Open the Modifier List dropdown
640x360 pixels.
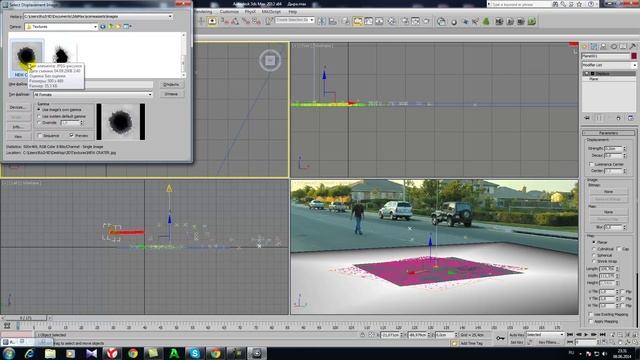coord(634,65)
